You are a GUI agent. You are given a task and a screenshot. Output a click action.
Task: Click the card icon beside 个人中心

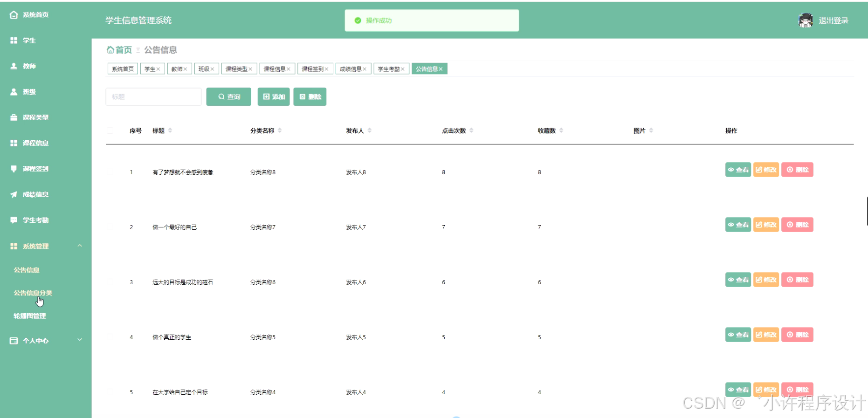tap(14, 341)
